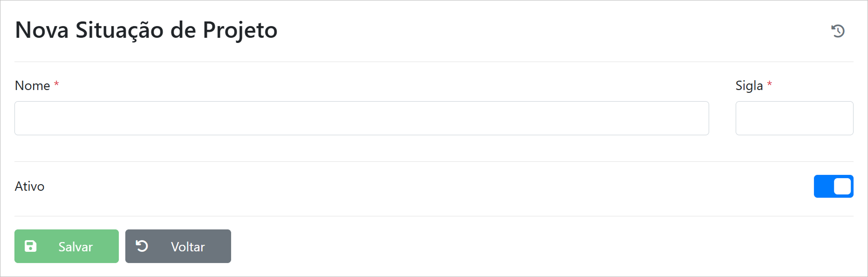
Task: Focus the Sigla text field
Action: pyautogui.click(x=794, y=118)
